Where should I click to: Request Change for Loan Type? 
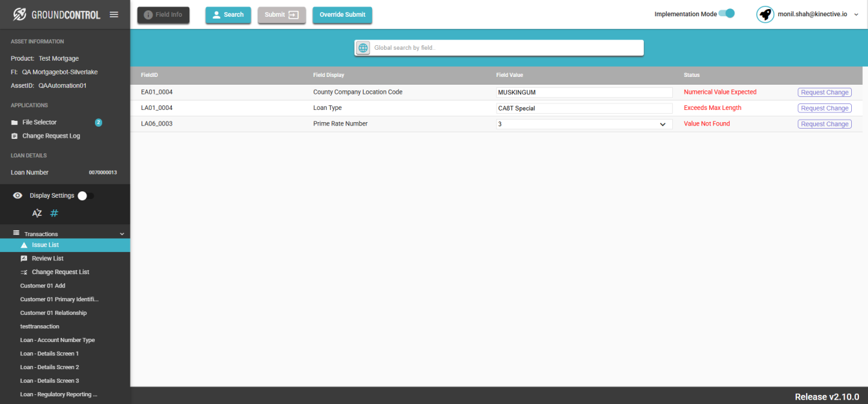(x=825, y=108)
